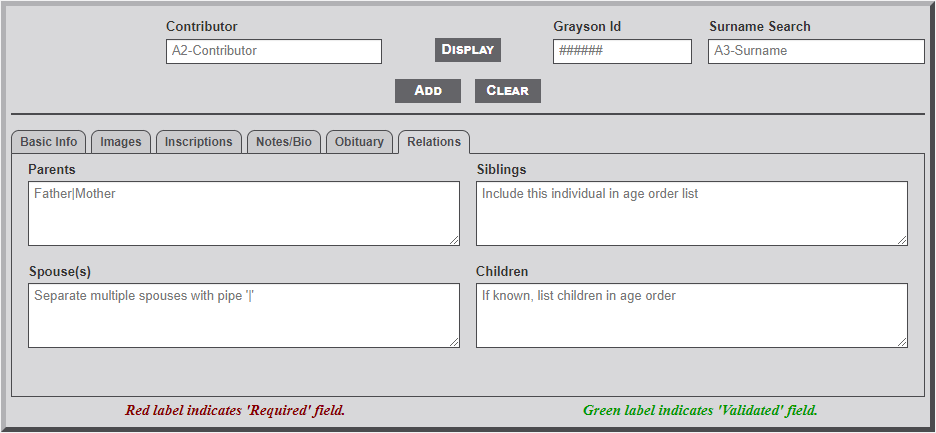Image resolution: width=936 pixels, height=433 pixels.
Task: Click the Children text area resize handle
Action: pos(902,342)
